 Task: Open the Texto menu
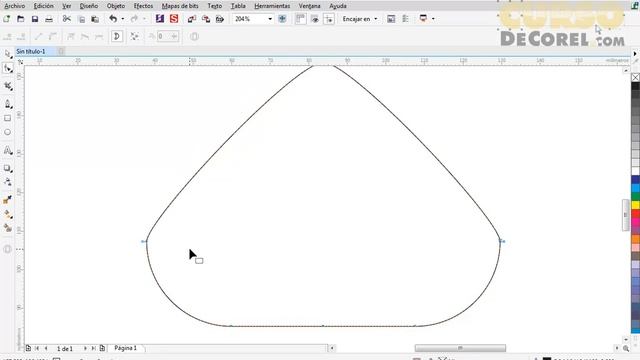(x=215, y=6)
